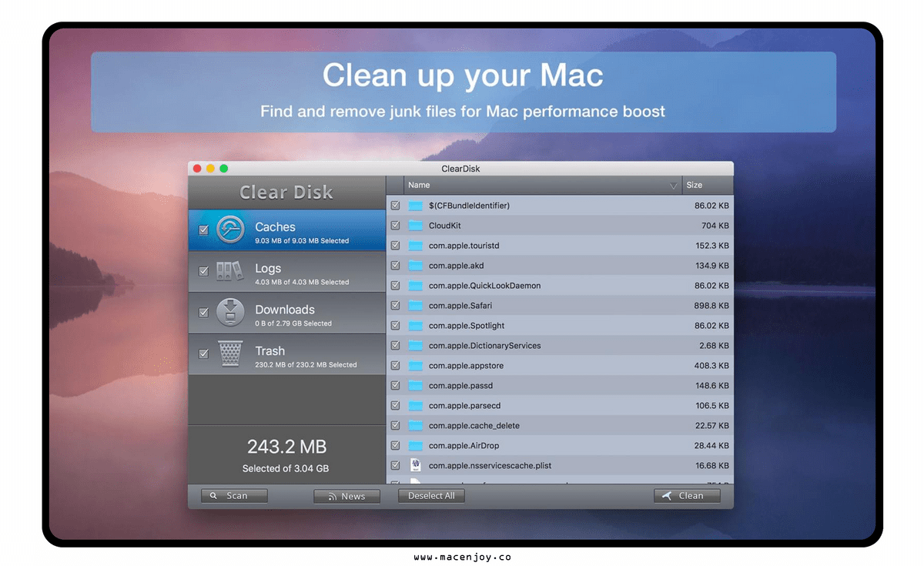The height and width of the screenshot is (566, 924).
Task: Uncheck the $(CFBundleIdentifier) row checkbox
Action: pyautogui.click(x=395, y=206)
